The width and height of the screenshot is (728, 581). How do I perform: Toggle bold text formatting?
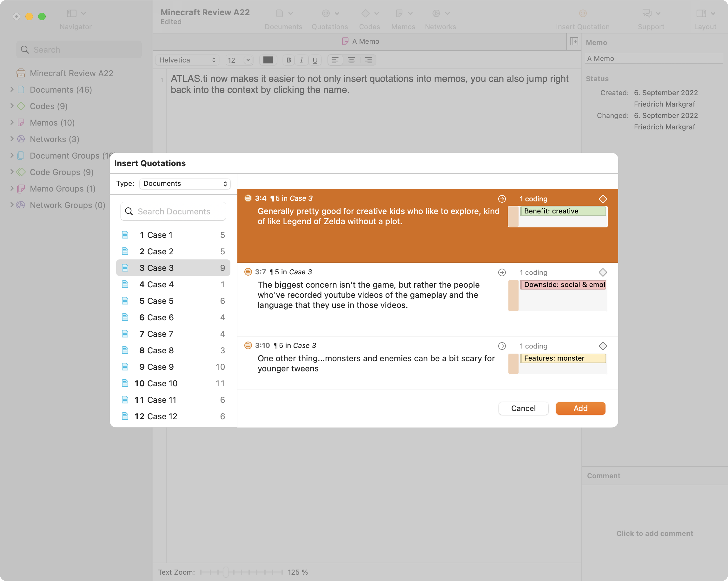click(x=288, y=60)
